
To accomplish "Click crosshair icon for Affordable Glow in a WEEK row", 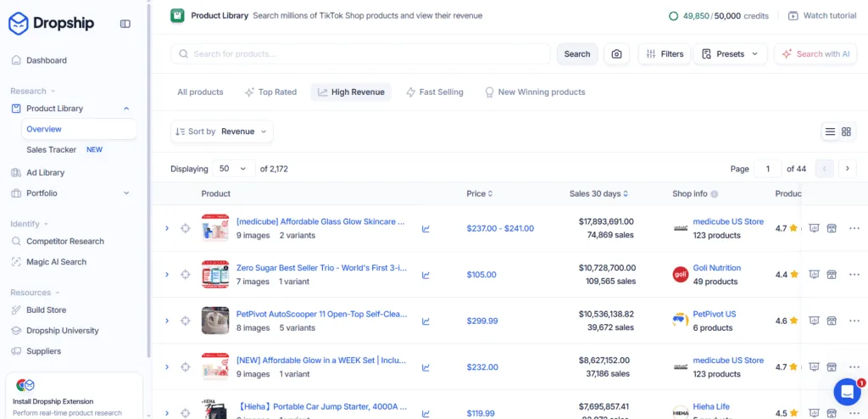I will 186,367.
